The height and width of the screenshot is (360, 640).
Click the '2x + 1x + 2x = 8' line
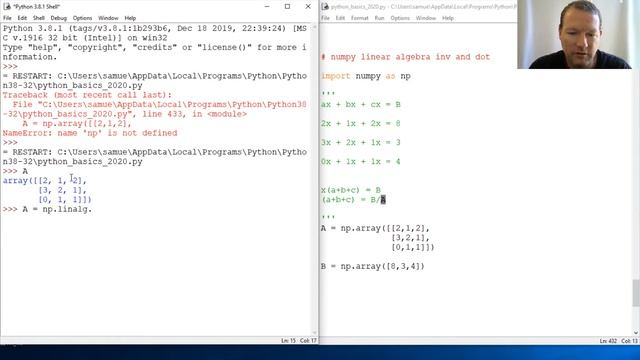[361, 124]
